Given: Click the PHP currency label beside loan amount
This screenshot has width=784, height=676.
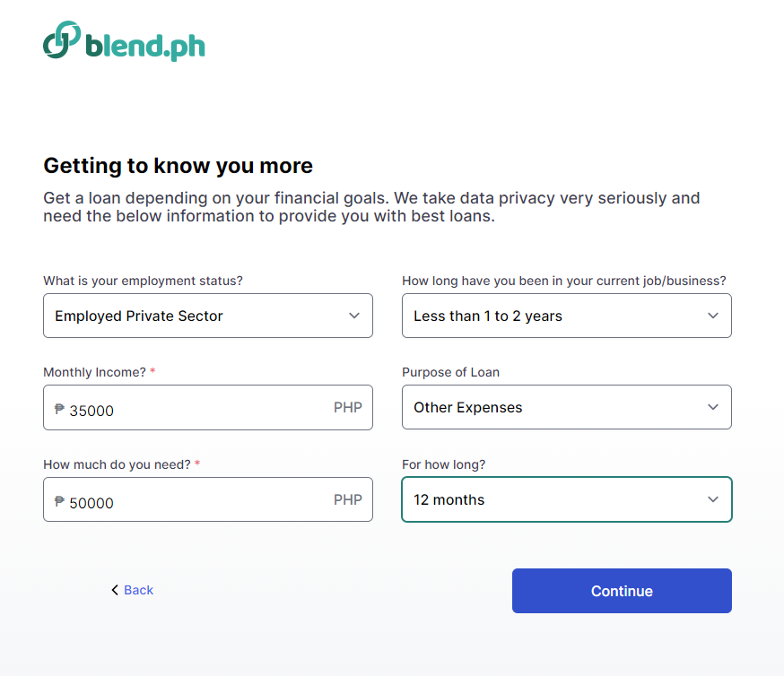Looking at the screenshot, I should pos(348,499).
